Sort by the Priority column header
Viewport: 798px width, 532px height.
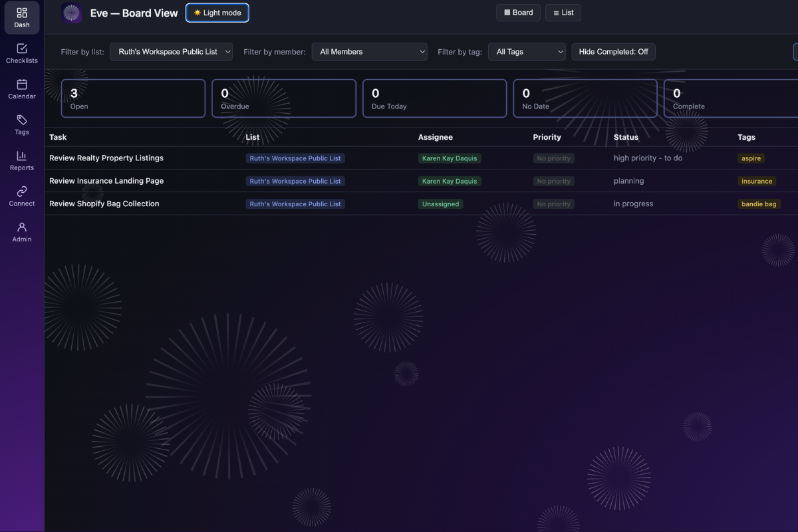547,137
